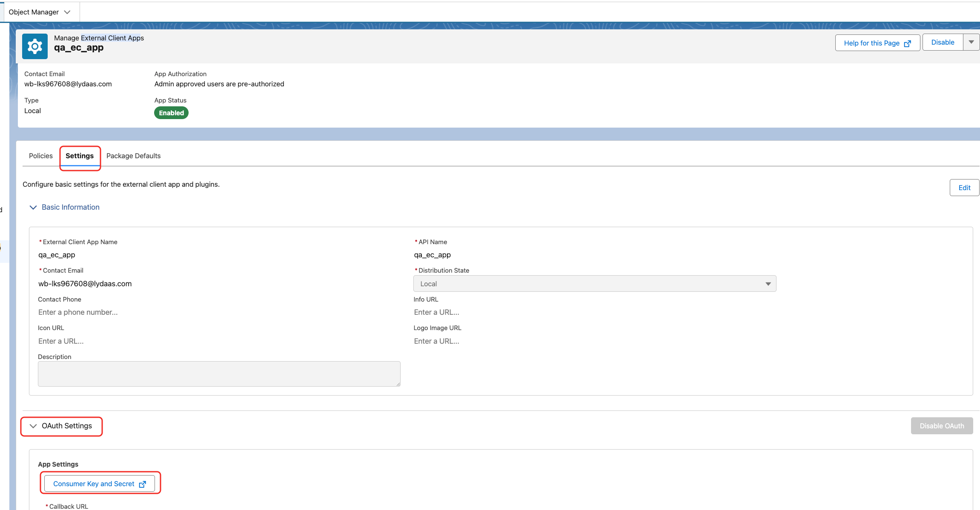Click into the Description text area

click(x=219, y=374)
